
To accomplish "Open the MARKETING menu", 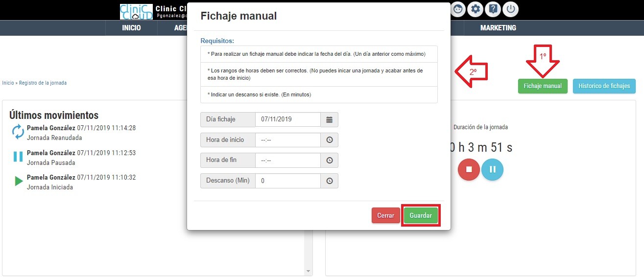I will tap(498, 28).
